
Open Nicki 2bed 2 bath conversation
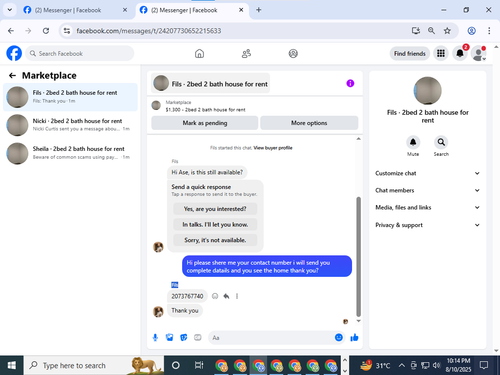click(x=70, y=125)
